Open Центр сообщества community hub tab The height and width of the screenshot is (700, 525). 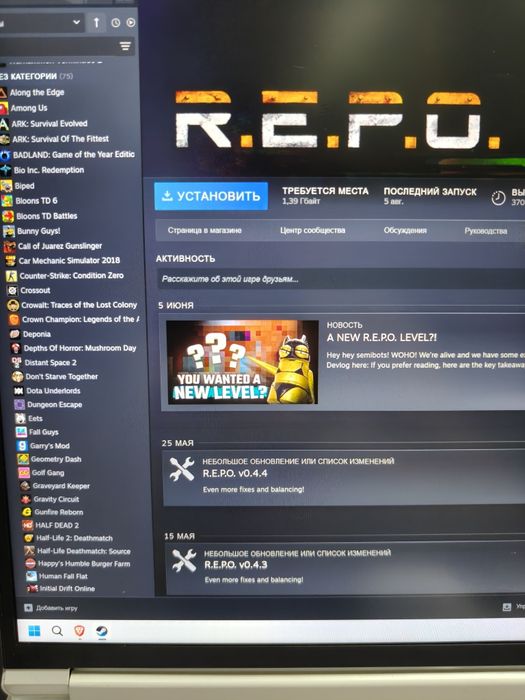(312, 230)
